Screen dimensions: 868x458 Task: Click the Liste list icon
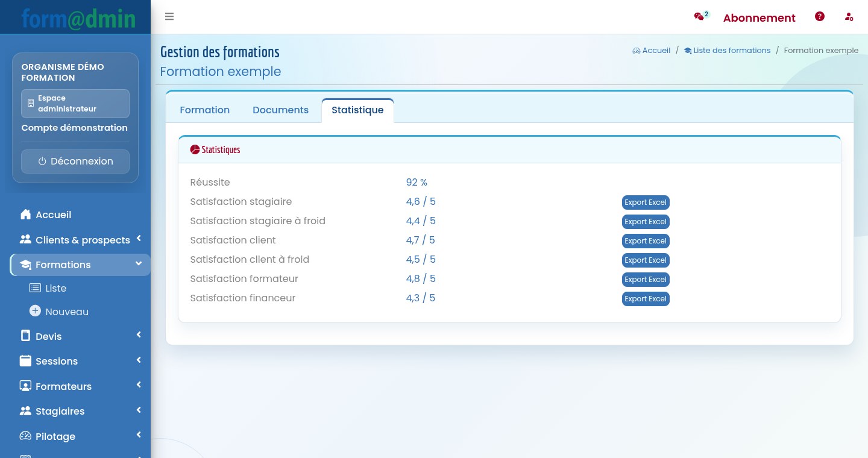click(x=35, y=288)
